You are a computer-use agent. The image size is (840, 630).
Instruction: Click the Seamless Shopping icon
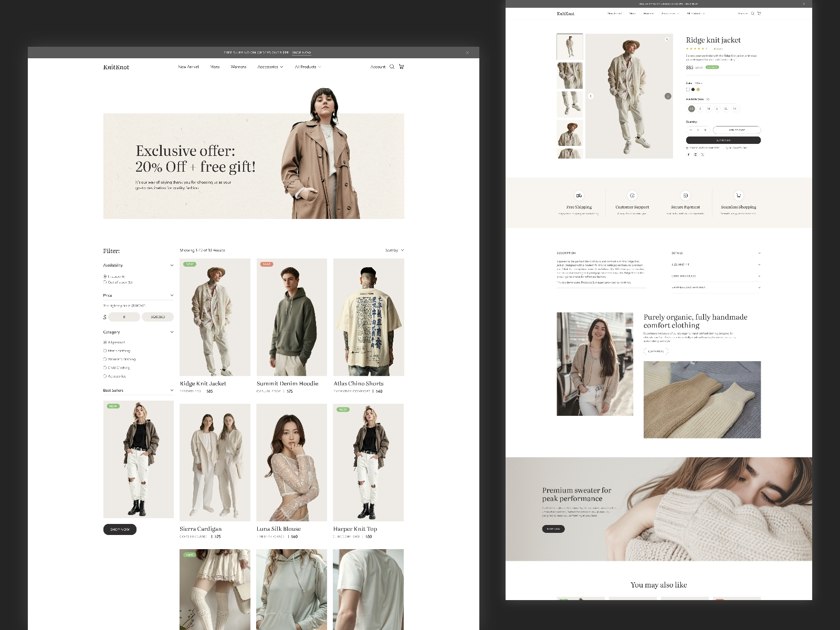click(x=738, y=195)
